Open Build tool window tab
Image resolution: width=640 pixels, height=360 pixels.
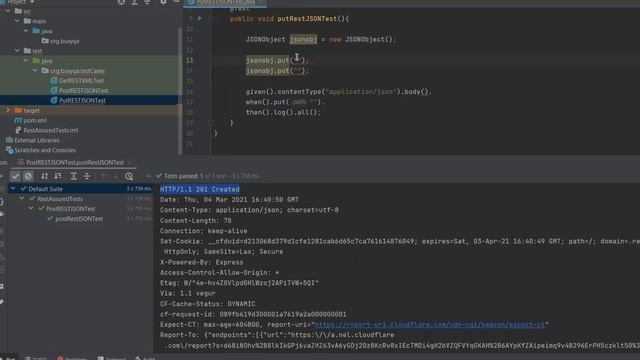coord(145,358)
